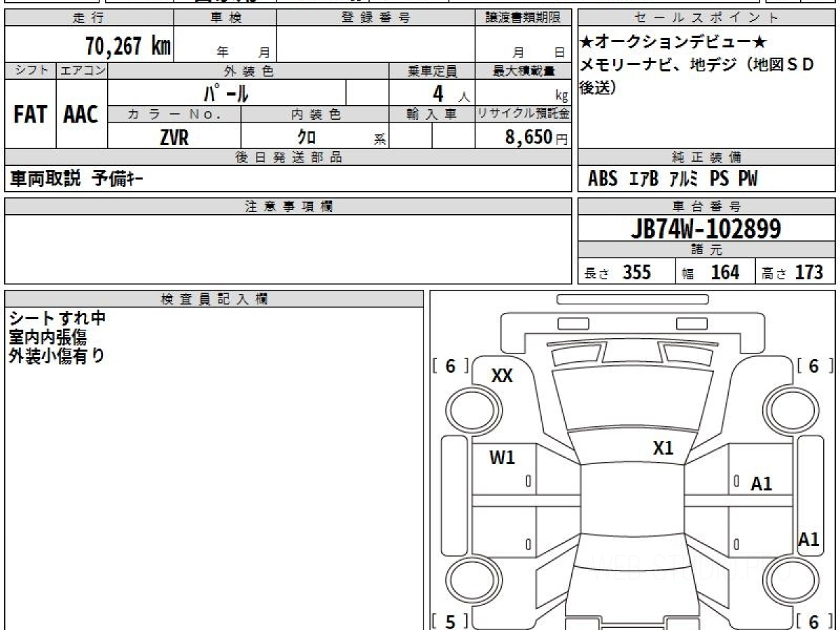The width and height of the screenshot is (840, 630).
Task: Click chassis number JB74W-102899
Action: [706, 228]
